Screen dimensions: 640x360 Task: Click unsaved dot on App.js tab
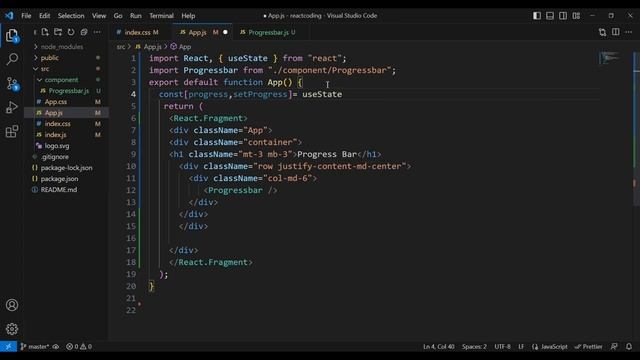[x=225, y=32]
